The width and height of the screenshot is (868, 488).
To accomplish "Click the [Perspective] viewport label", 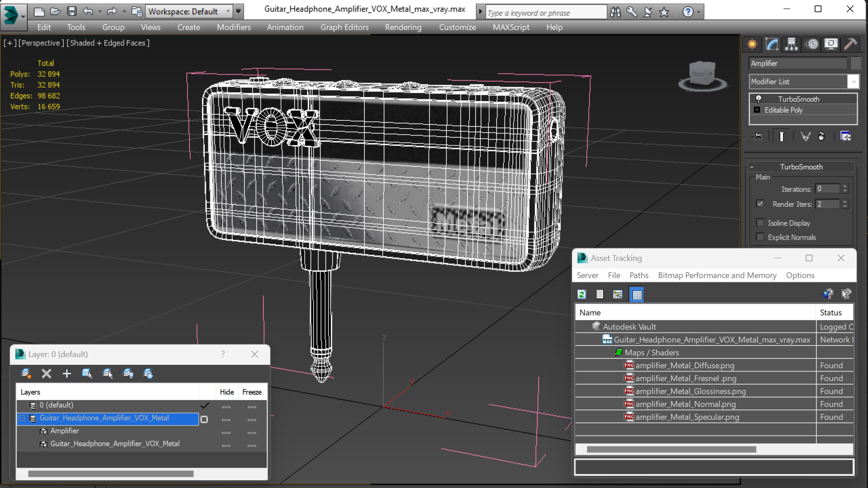I will 40,43.
